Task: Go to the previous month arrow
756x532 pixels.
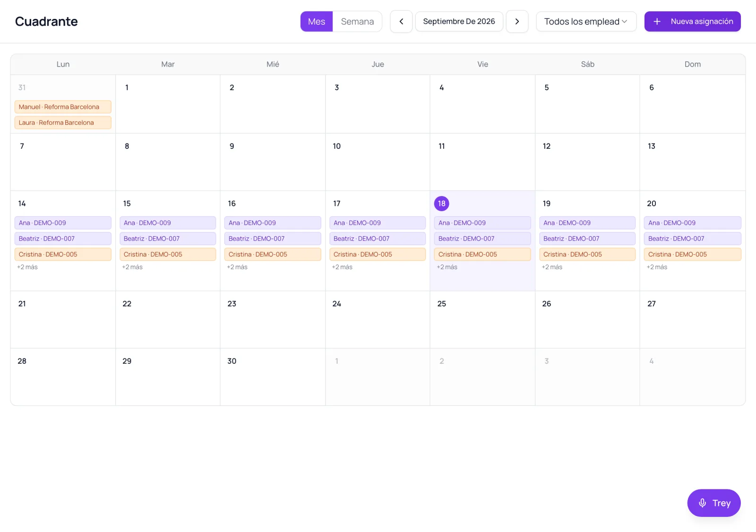Action: click(401, 21)
